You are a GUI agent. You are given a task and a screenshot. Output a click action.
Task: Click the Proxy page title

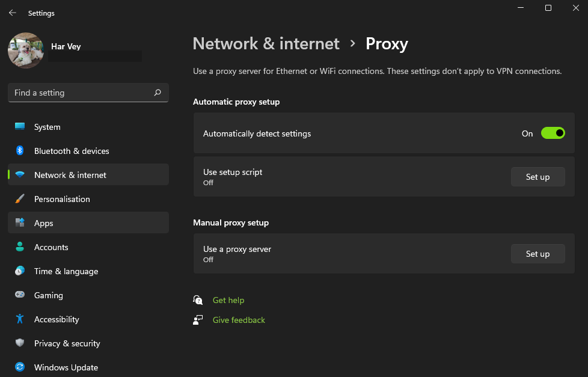387,44
